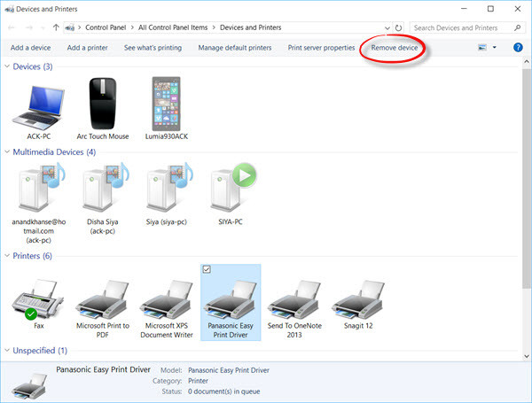
Task: Click the '0 document(s) in queue' status
Action: click(x=224, y=391)
